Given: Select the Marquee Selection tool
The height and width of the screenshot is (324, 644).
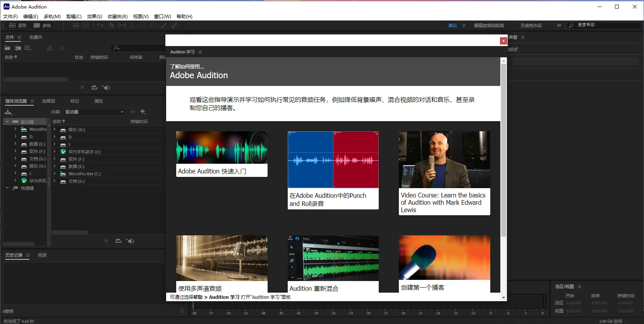Looking at the screenshot, I should point(143,25).
